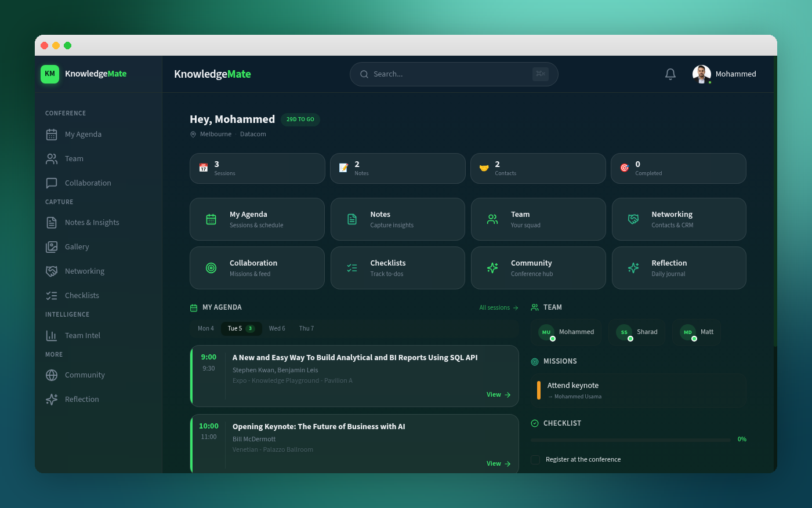The image size is (812, 508).
Task: Open Community globe icon in sidebar
Action: [x=52, y=375]
